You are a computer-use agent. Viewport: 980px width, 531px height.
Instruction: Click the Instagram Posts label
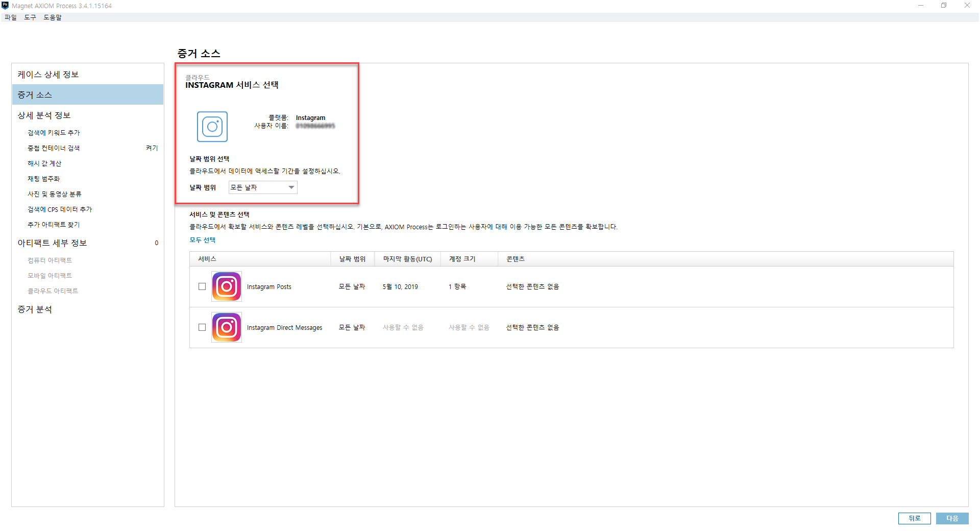click(269, 287)
